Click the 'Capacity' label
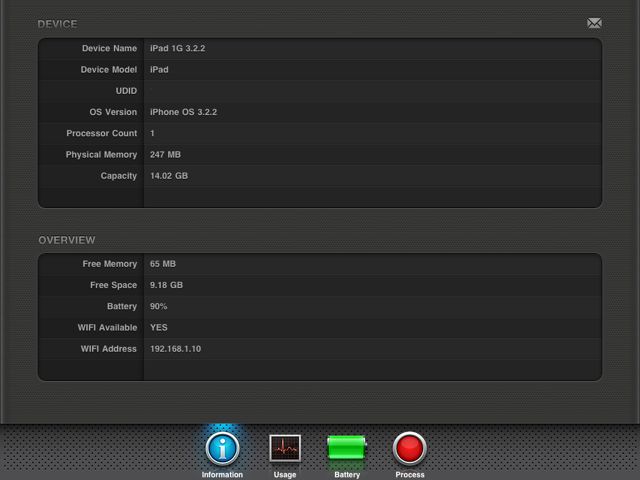Viewport: 640px width, 480px height. point(119,176)
